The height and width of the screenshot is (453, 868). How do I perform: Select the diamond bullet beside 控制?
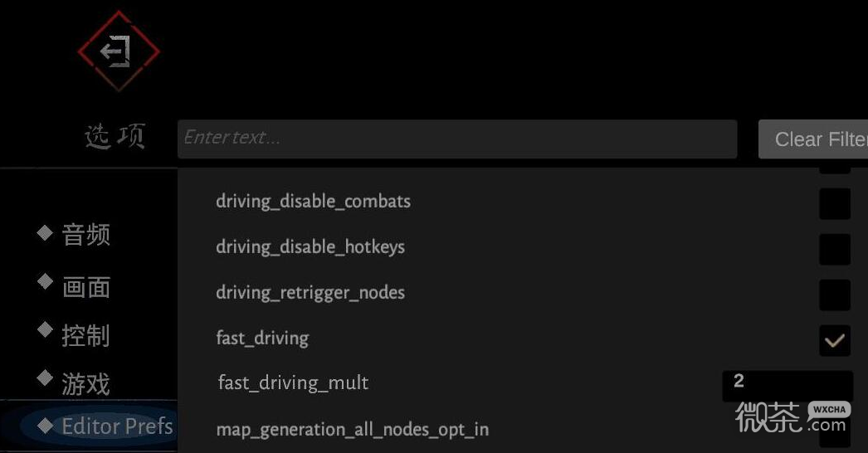pyautogui.click(x=45, y=330)
